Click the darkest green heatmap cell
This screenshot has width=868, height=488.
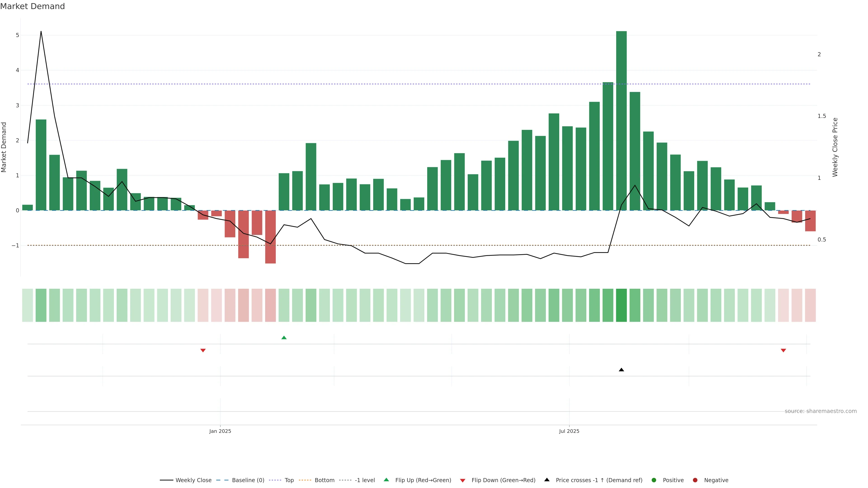pos(621,305)
